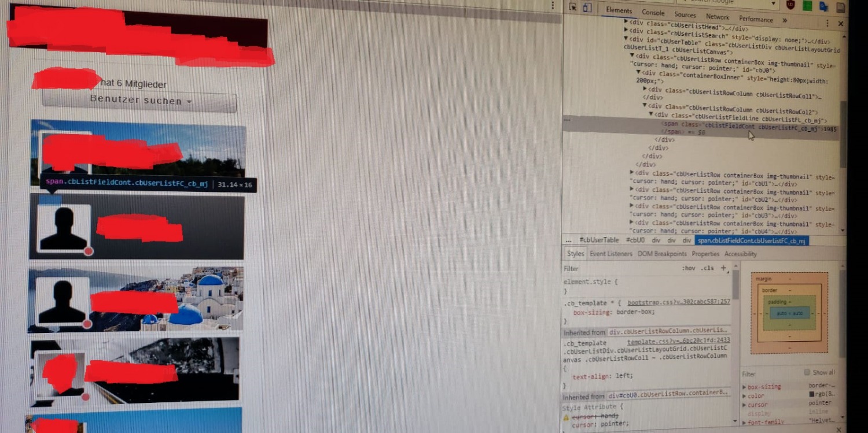Expand the cbUserListRowCol1 div node

coord(645,89)
